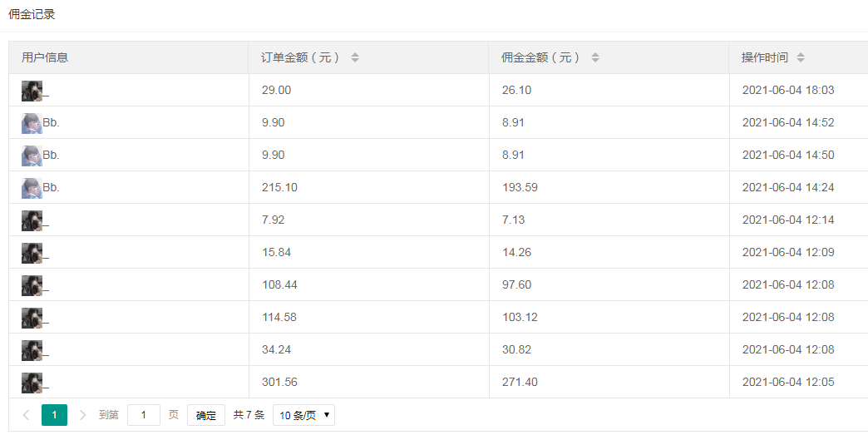Click avatar in the 34.24 order row
The image size is (868, 435).
(x=32, y=350)
